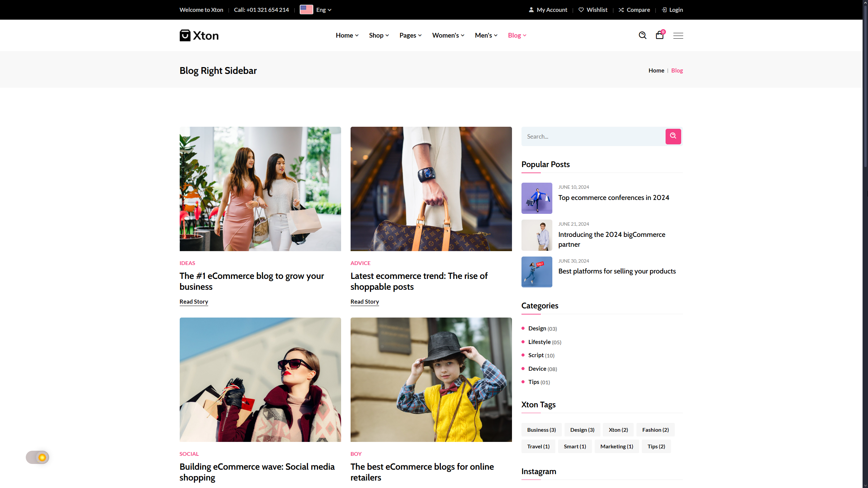
Task: Click the Wishlist heart icon
Action: tap(581, 10)
